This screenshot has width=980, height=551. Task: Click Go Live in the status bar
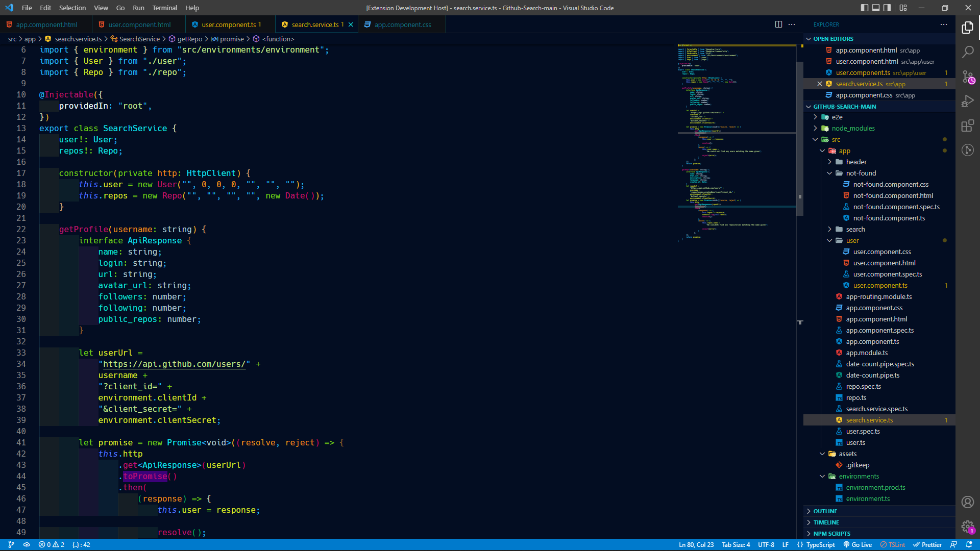(x=857, y=545)
